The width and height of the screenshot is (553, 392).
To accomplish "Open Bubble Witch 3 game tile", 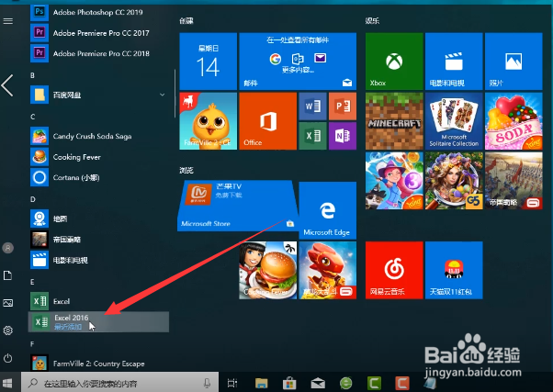I will [x=394, y=181].
